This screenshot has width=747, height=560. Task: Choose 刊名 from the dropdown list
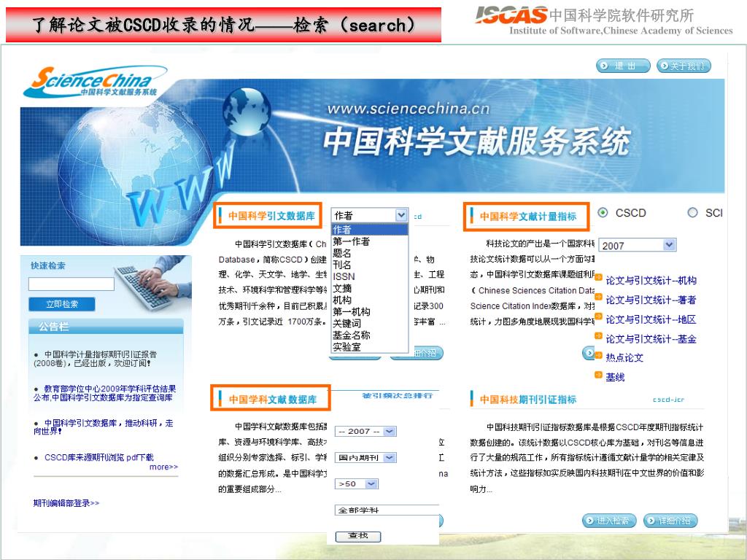(342, 265)
